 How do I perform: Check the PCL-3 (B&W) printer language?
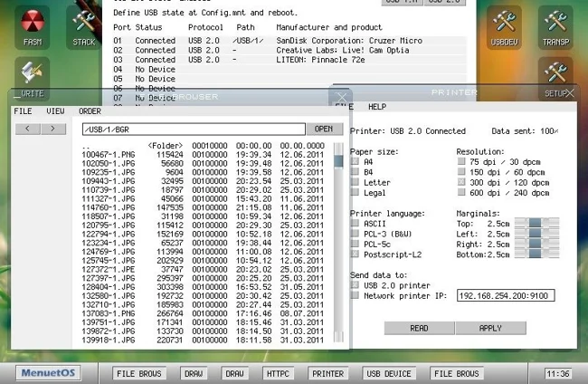(356, 233)
